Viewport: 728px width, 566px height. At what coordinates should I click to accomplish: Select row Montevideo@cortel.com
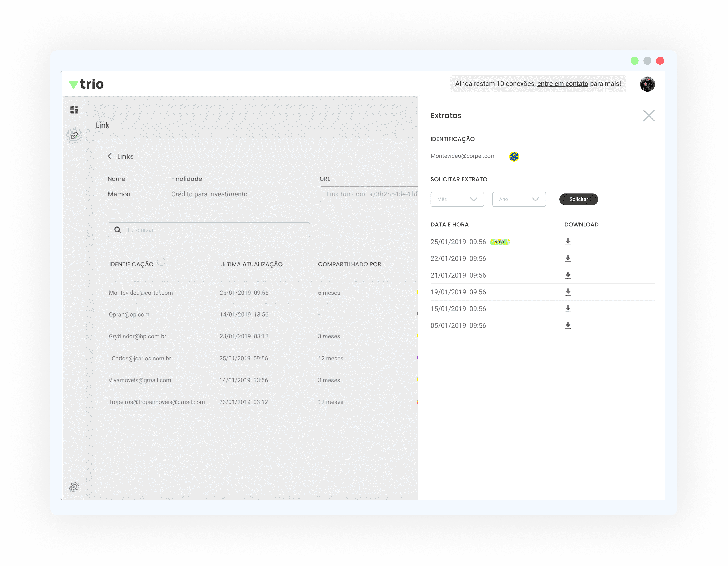click(263, 293)
